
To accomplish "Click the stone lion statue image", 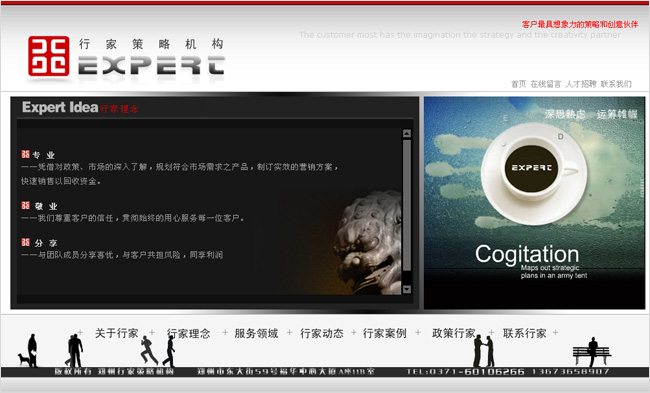I will click(367, 243).
